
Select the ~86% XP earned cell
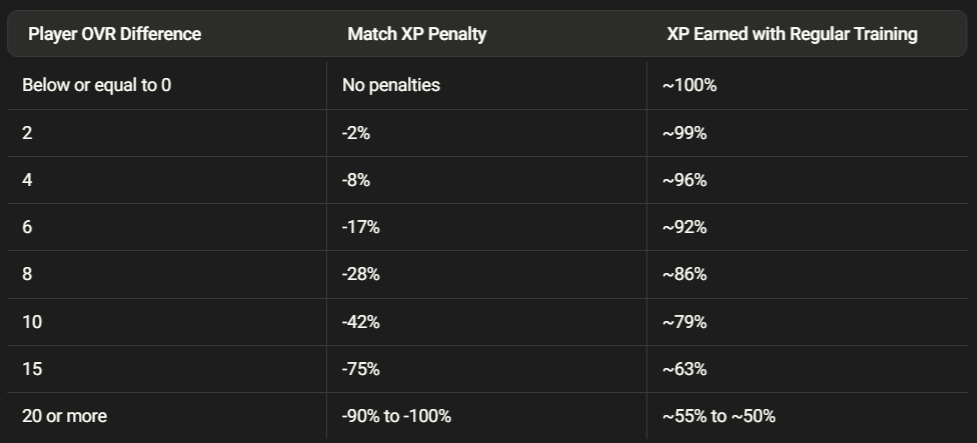point(684,274)
